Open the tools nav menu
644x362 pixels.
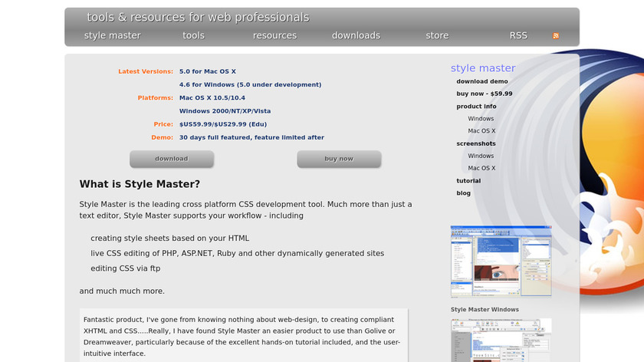193,36
